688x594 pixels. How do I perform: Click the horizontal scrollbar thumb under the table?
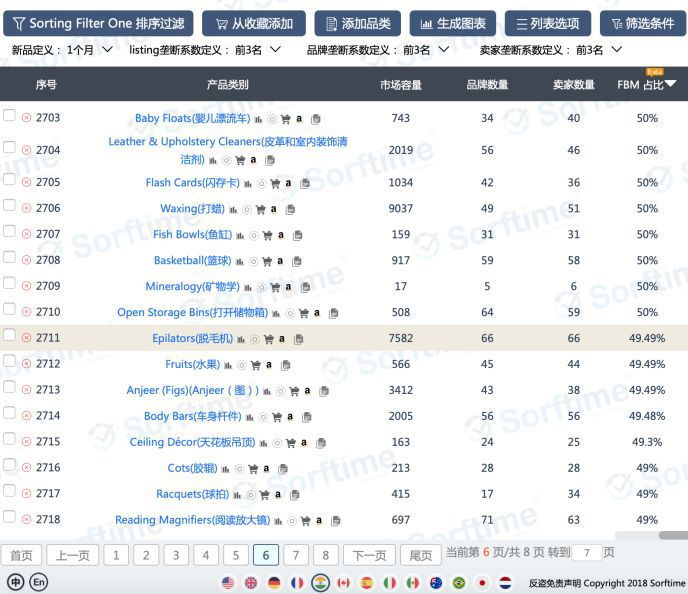(x=674, y=535)
